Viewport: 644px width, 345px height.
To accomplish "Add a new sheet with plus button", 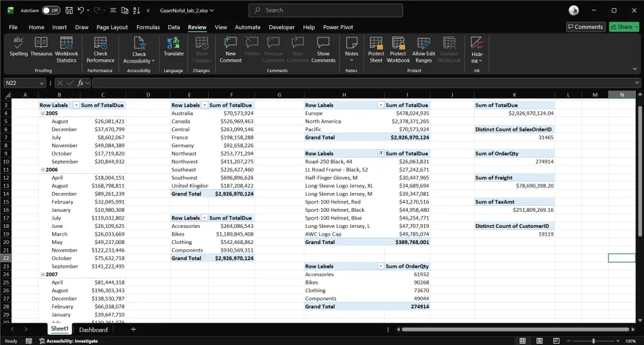I will 133,330.
